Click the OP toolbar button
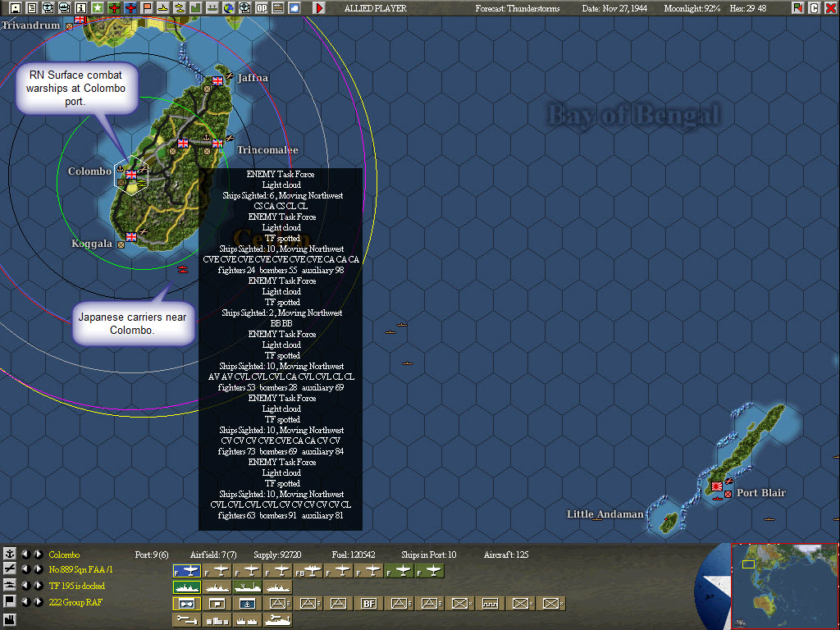The width and height of the screenshot is (840, 630). (262, 8)
